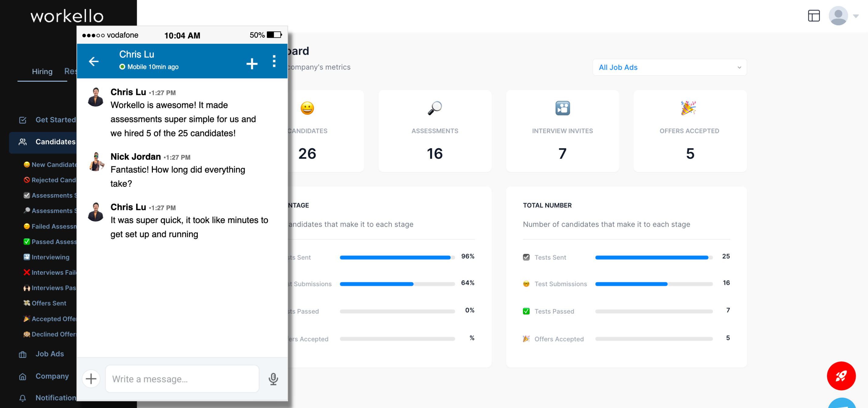
Task: Click the 64% Test Submissions percentage bar
Action: 397,284
